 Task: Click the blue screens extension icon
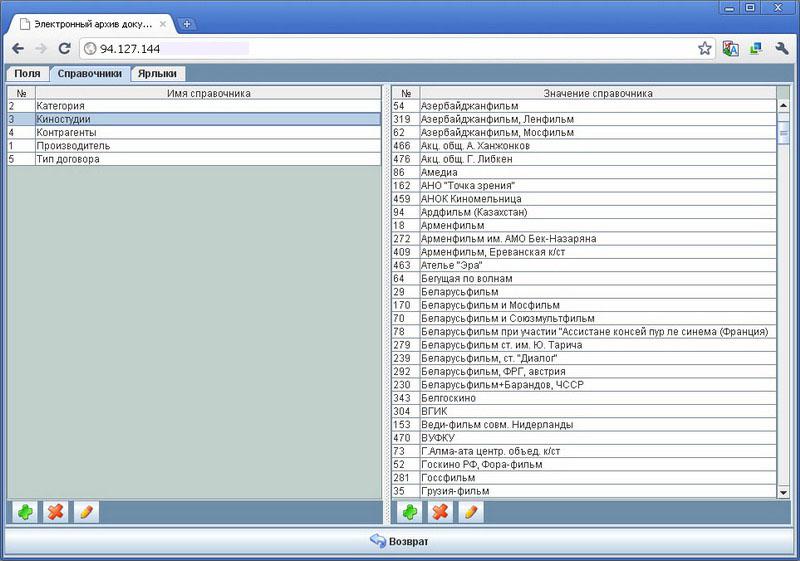[x=756, y=48]
